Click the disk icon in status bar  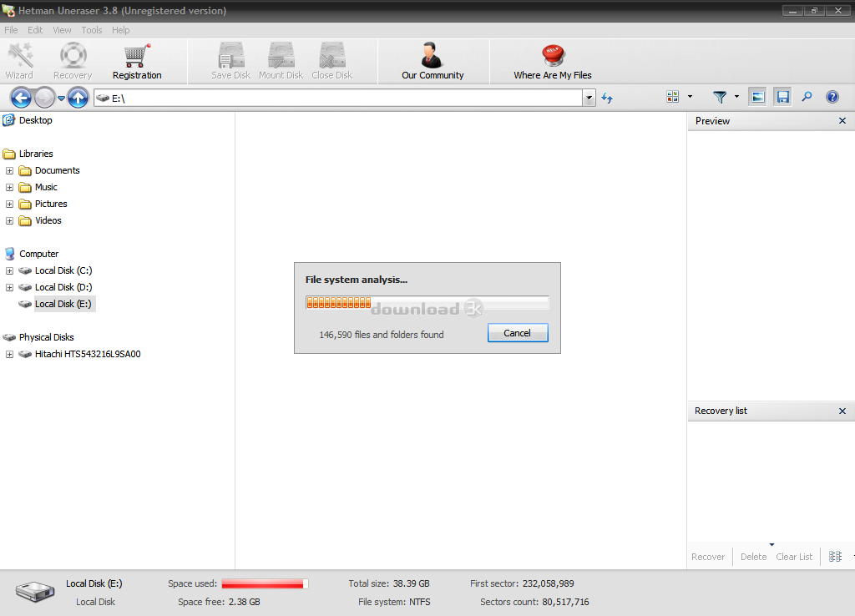pos(35,592)
